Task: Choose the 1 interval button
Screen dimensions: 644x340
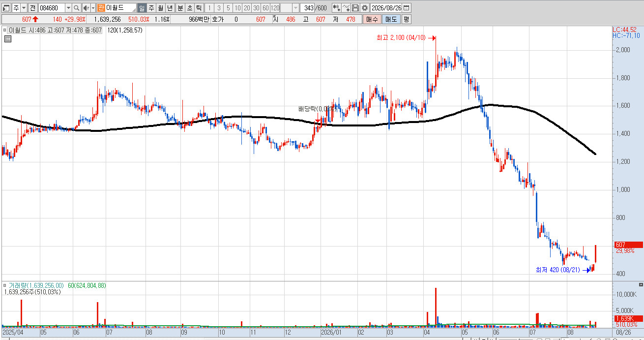Action: click(209, 8)
